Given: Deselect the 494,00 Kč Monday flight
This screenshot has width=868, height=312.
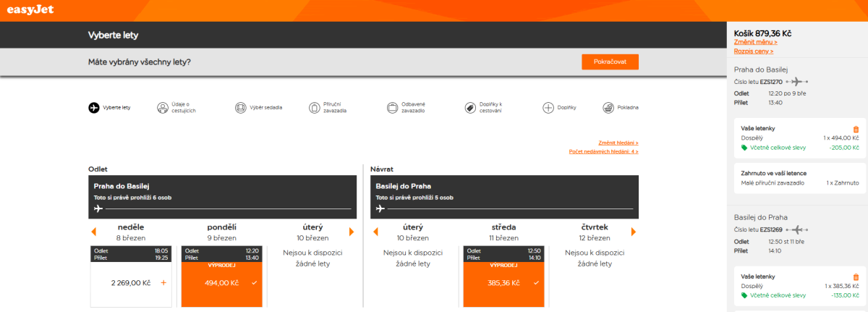Looking at the screenshot, I should [221, 282].
